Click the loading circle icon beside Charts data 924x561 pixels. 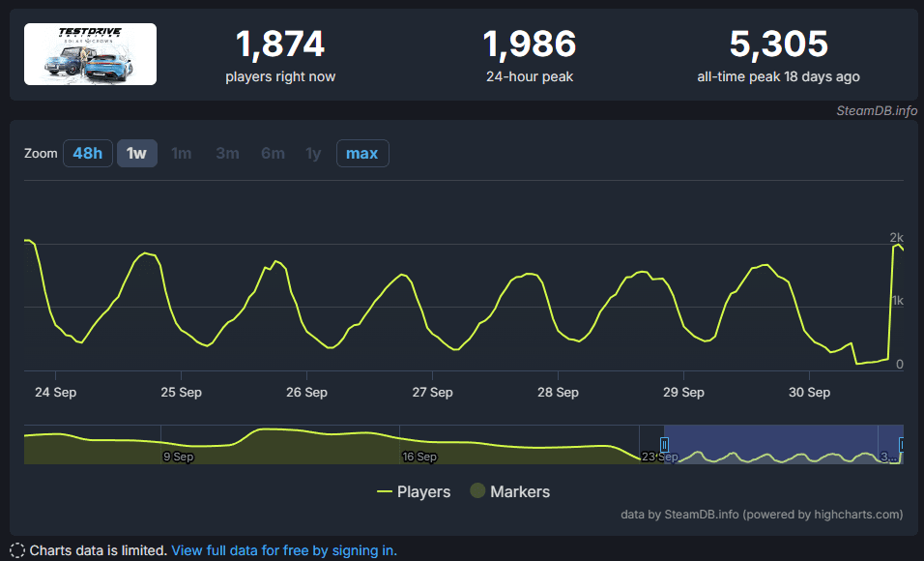[x=17, y=550]
